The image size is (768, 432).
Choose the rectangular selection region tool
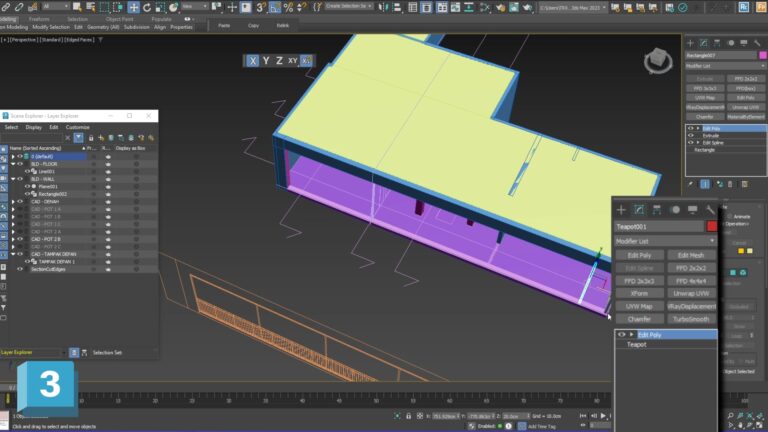104,7
